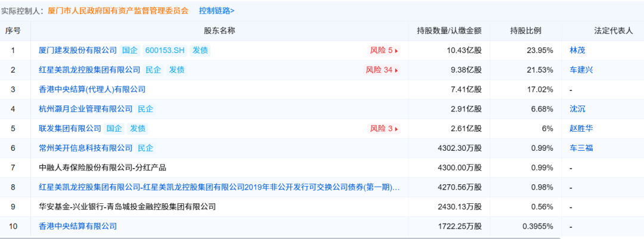Select 华安基金-兴业银行-青岛城投金融控股集团有限公司 text

(127, 207)
